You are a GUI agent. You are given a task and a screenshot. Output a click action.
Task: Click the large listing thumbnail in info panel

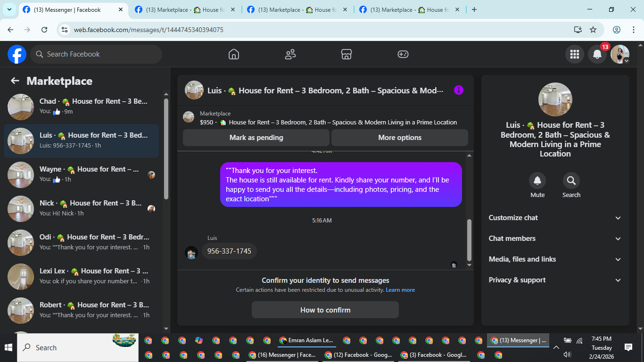point(555,99)
